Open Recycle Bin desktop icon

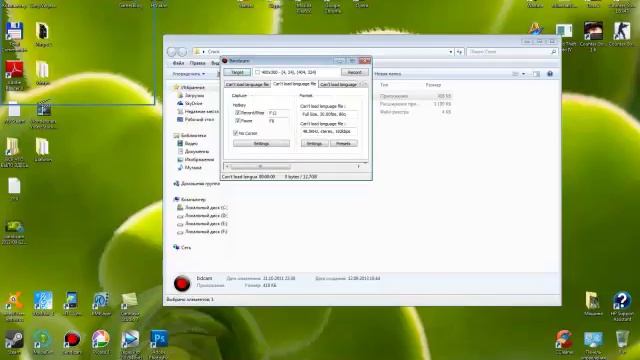622,341
